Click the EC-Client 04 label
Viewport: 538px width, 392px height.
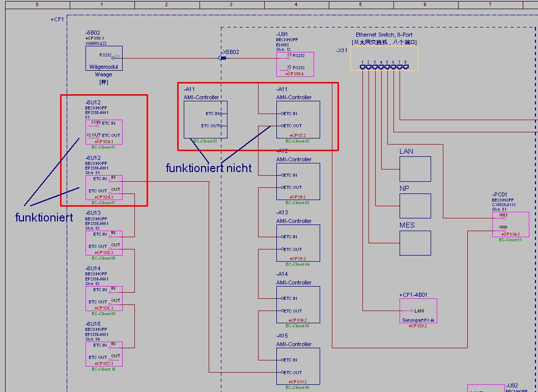(297, 265)
